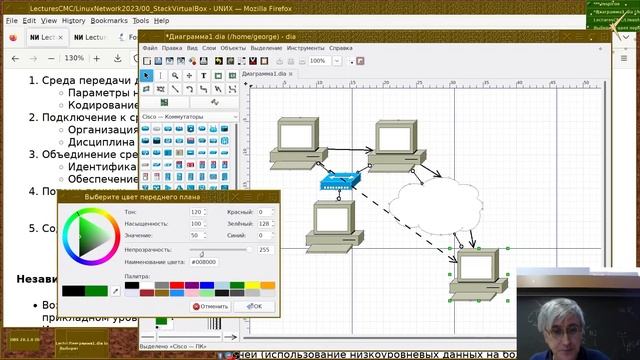
Task: Open the 100% zoom dropdown arrow
Action: (337, 61)
